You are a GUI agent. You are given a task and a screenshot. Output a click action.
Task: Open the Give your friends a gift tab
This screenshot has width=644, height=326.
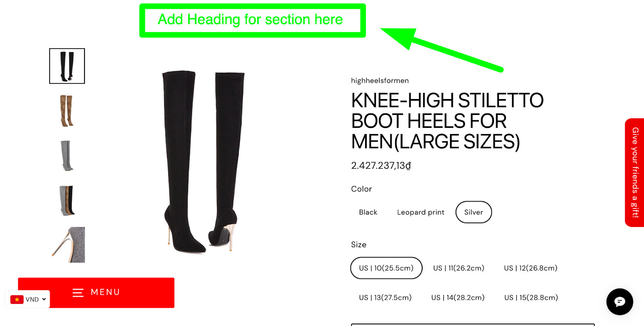(x=635, y=173)
